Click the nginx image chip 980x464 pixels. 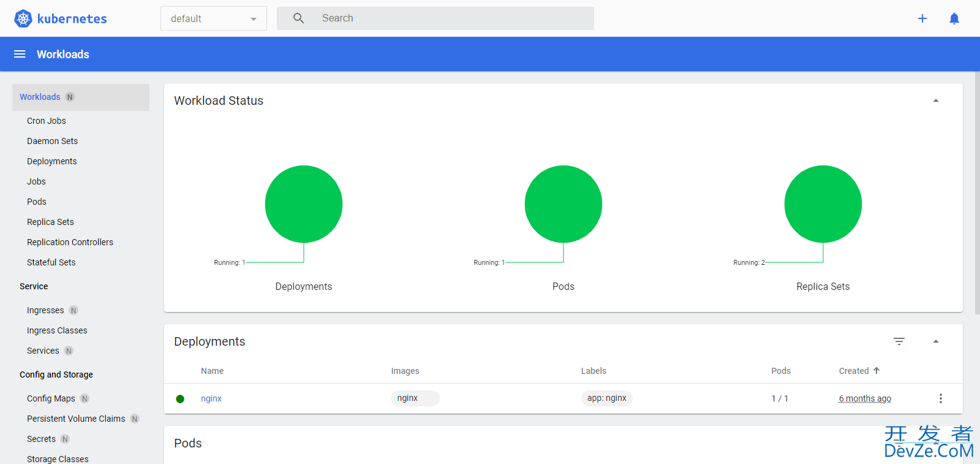(415, 398)
